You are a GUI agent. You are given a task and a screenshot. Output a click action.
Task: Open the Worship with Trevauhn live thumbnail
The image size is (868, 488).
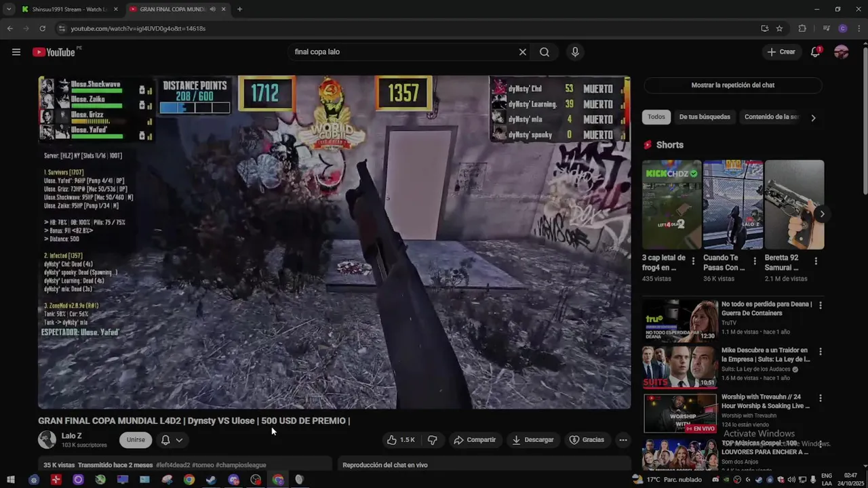point(679,413)
